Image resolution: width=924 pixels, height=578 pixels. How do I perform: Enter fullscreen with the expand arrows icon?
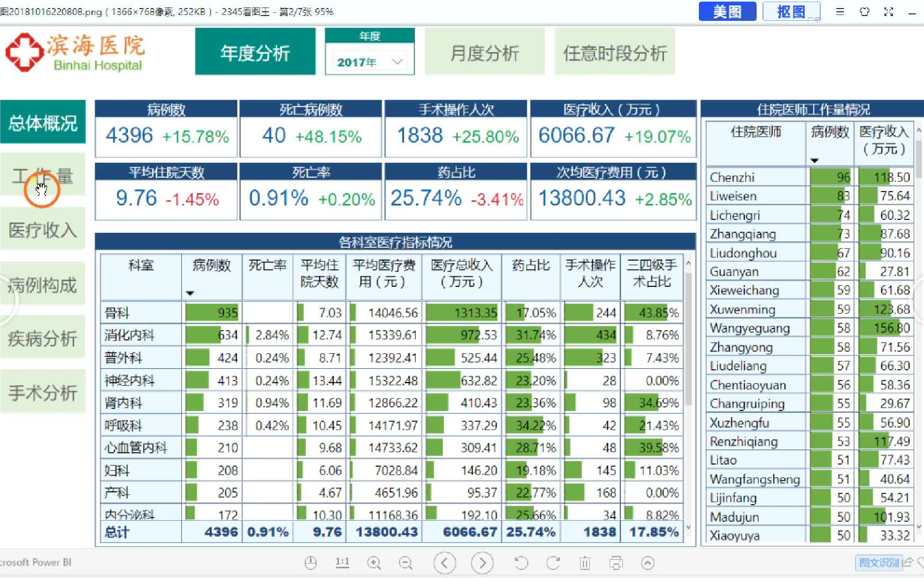tap(889, 11)
